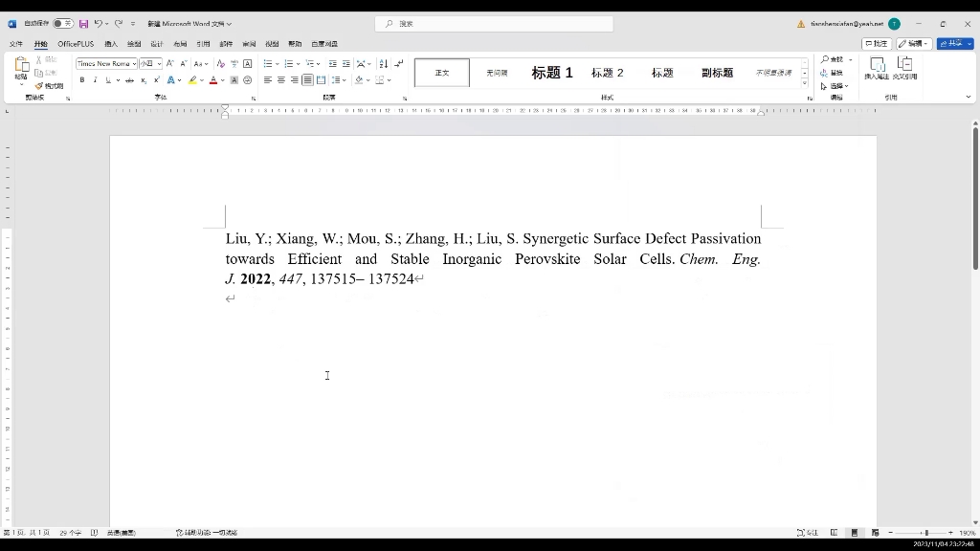Screen dimensions: 980x551
Task: Open the line spacing dropdown
Action: tap(339, 80)
